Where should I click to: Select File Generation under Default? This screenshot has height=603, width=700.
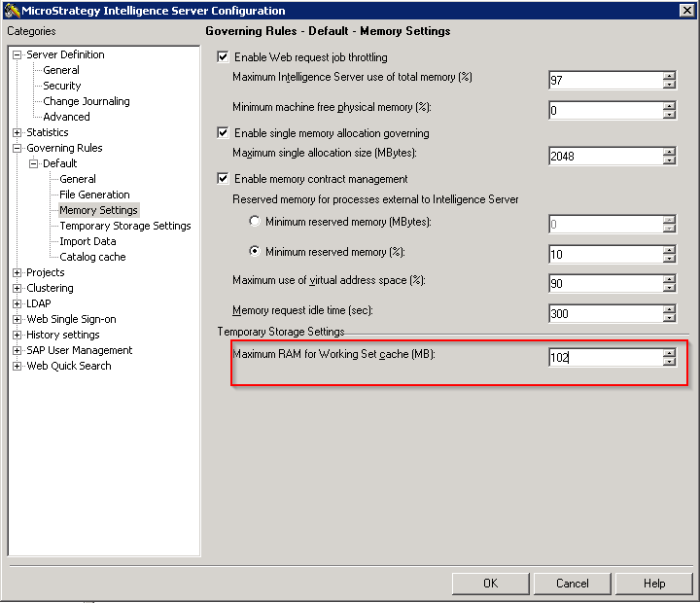tap(94, 195)
